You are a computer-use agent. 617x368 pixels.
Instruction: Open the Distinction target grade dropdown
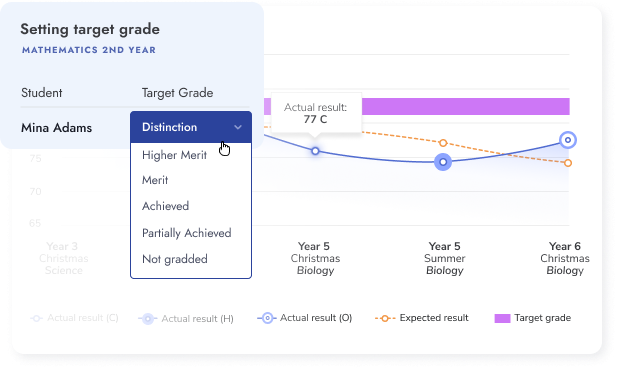coord(191,127)
